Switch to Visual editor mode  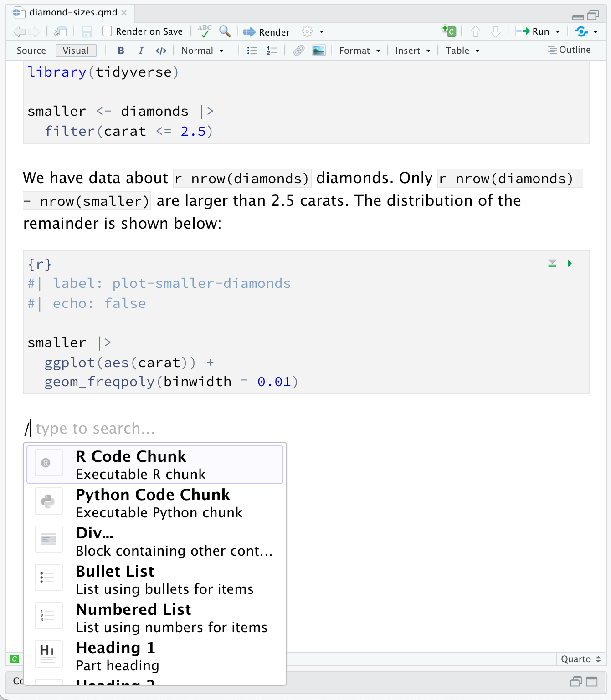click(76, 51)
